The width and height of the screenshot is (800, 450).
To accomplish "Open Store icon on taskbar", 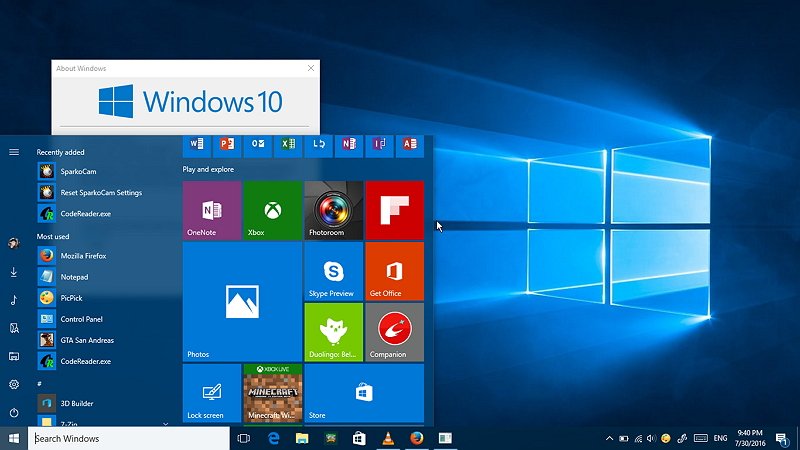I will click(x=359, y=438).
